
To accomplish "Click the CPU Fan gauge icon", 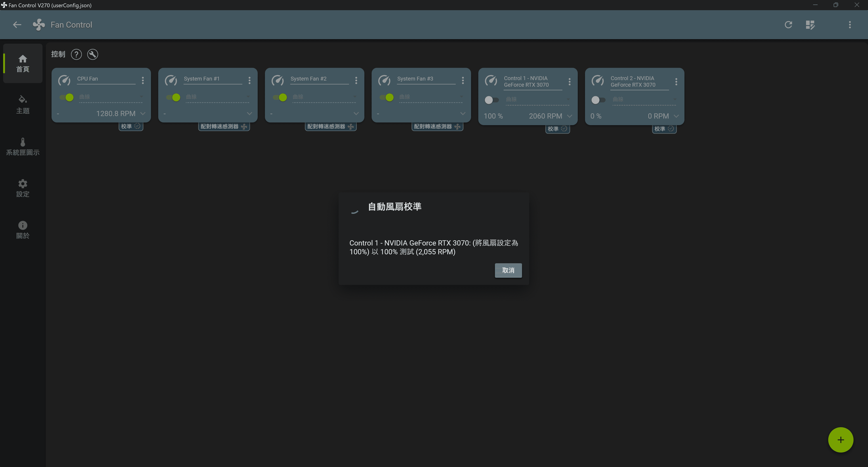I will pyautogui.click(x=64, y=80).
